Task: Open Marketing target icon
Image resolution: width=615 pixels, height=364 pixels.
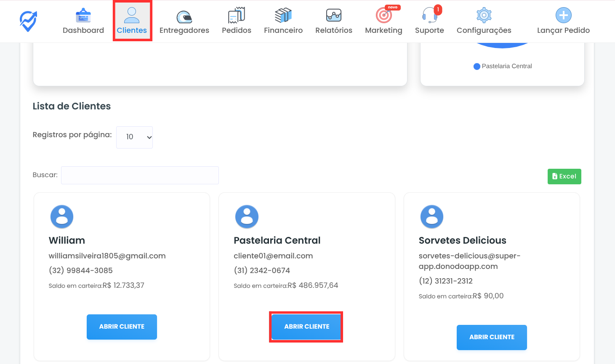Action: point(383,16)
